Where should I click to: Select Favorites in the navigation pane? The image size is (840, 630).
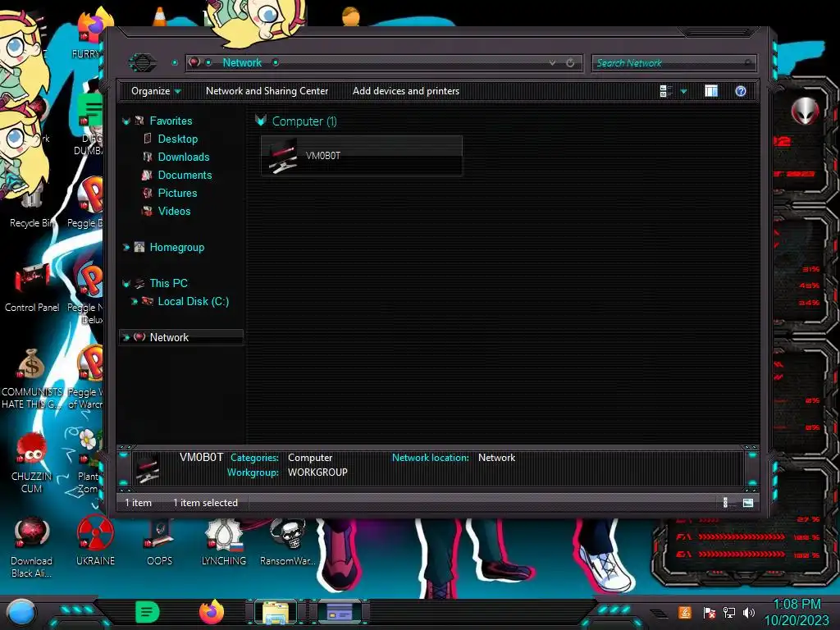click(171, 121)
